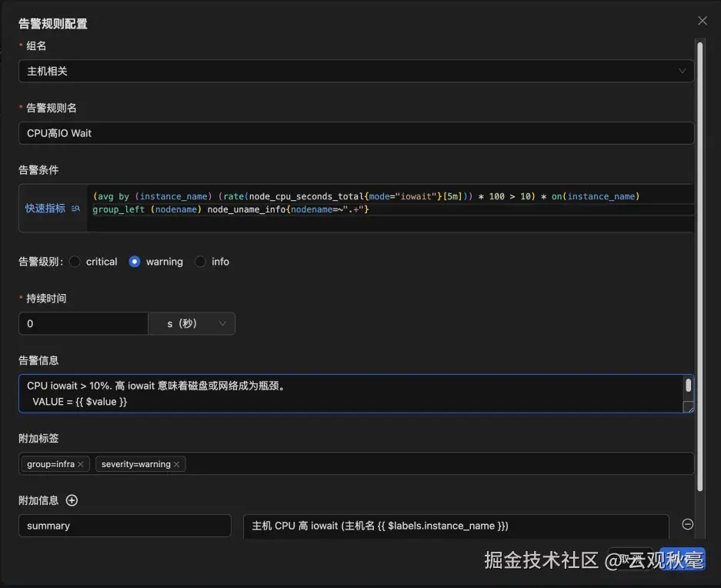
Task: Click the 告警规则名 input field
Action: click(x=356, y=133)
